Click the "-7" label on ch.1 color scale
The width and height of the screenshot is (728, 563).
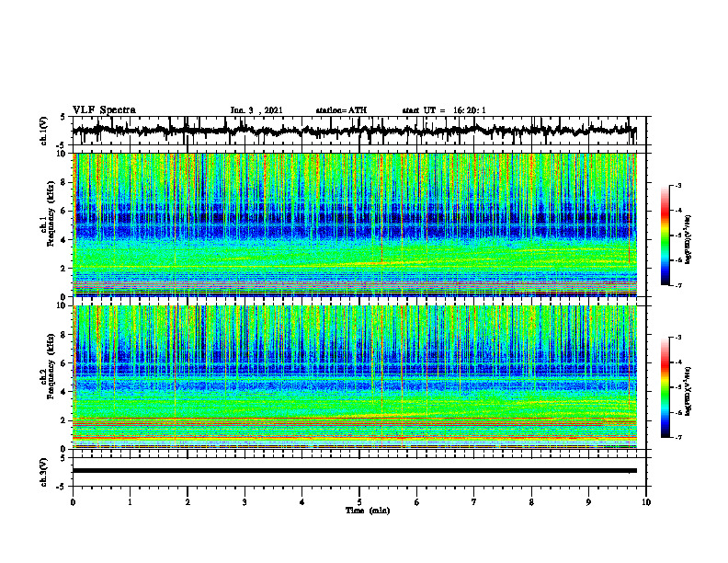point(677,285)
